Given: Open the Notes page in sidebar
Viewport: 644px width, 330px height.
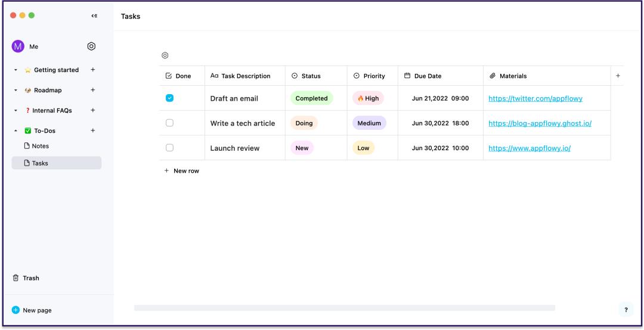Looking at the screenshot, I should 36,146.
